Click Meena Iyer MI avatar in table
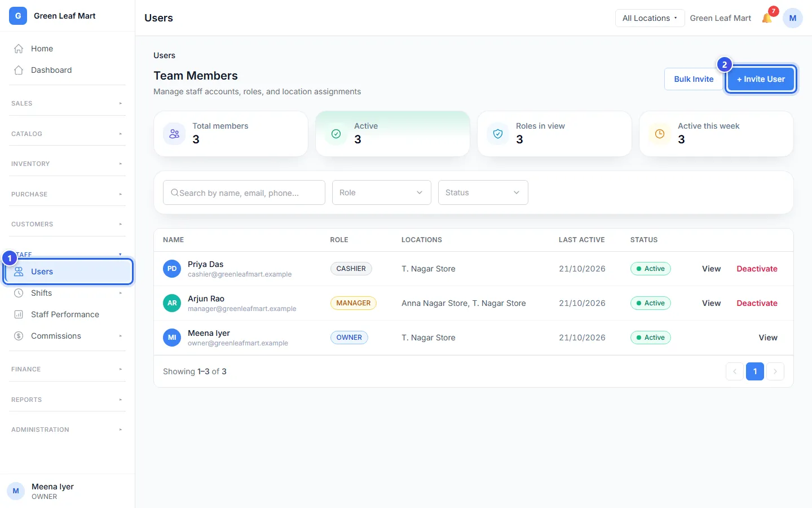Image resolution: width=812 pixels, height=508 pixels. pyautogui.click(x=172, y=338)
